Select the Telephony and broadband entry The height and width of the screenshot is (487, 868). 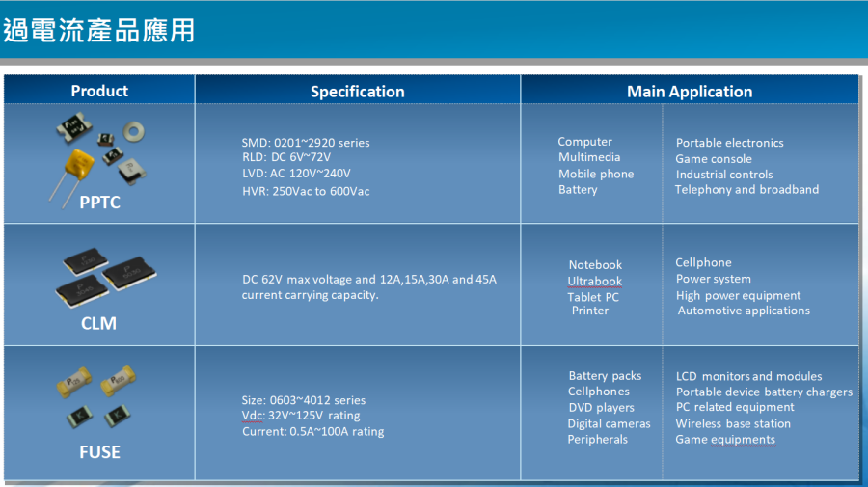[746, 190]
